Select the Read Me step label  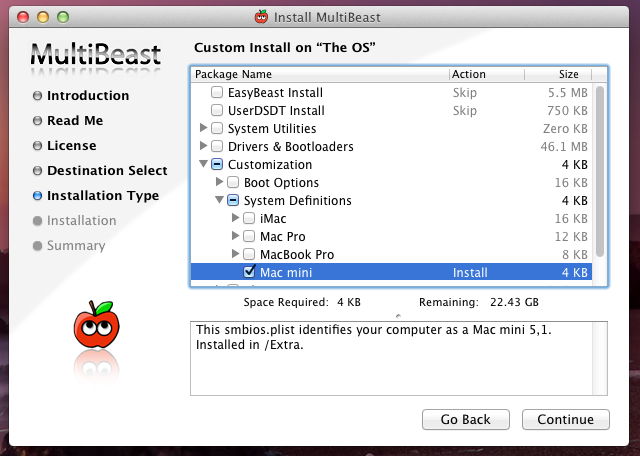[75, 120]
